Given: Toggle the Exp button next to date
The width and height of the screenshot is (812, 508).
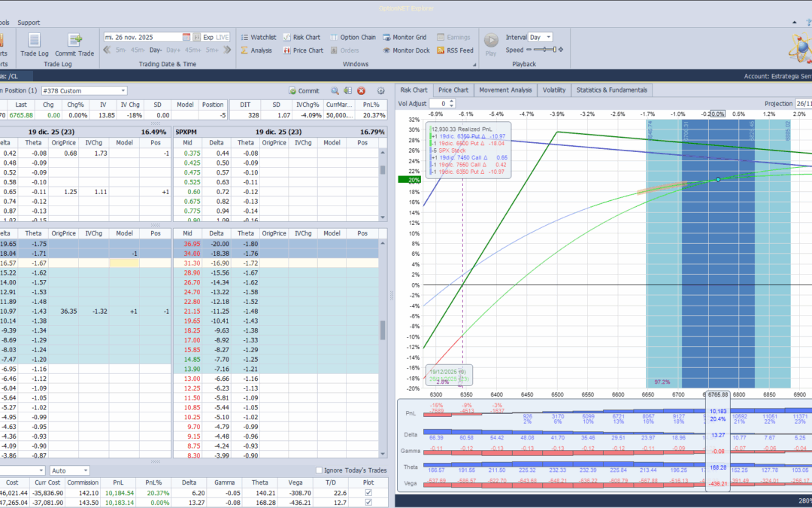Looking at the screenshot, I should tap(208, 38).
